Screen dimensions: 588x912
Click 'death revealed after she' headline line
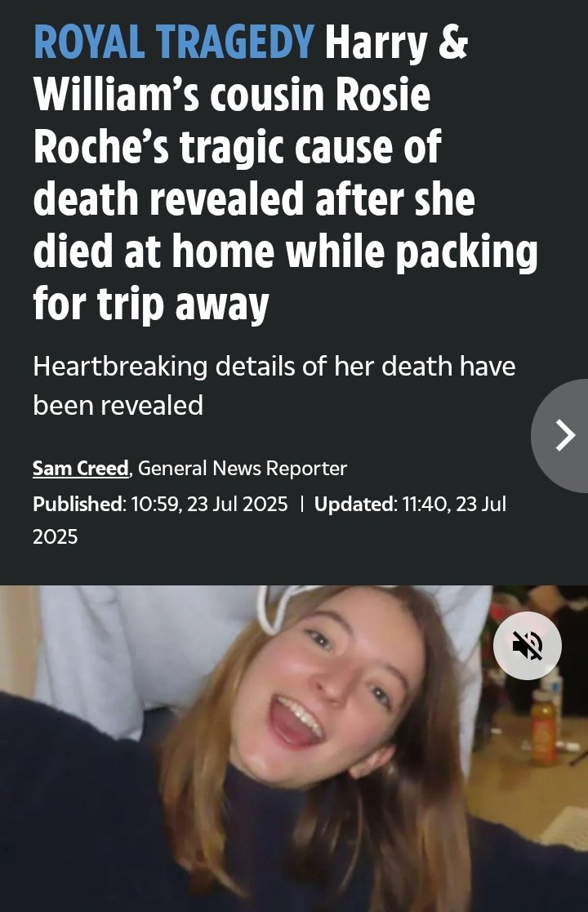[x=254, y=199]
